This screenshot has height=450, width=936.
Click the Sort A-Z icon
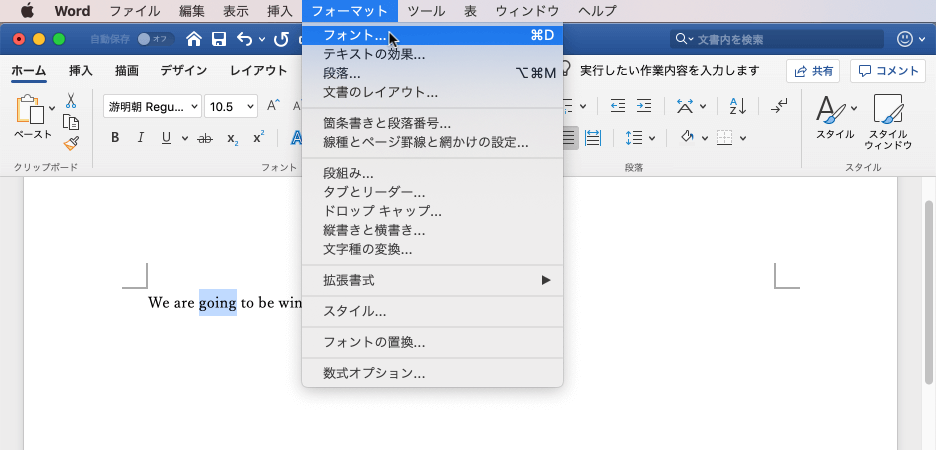tap(738, 106)
